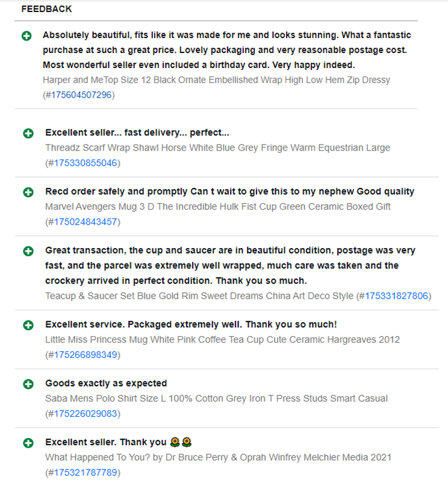Click green plus icon next to Threadz Scarf feedback
Image resolution: width=448 pixels, height=494 pixels.
[28, 133]
